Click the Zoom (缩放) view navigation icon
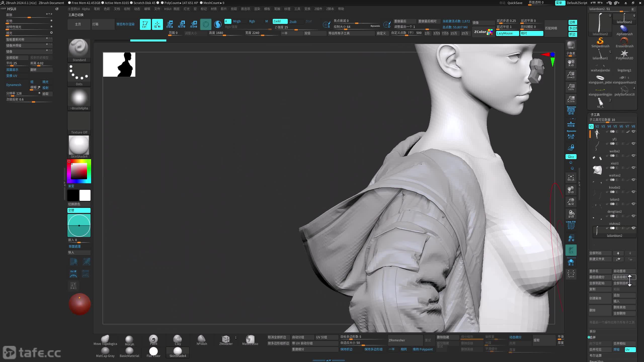Screen dimensions: 644x362 pos(571,202)
